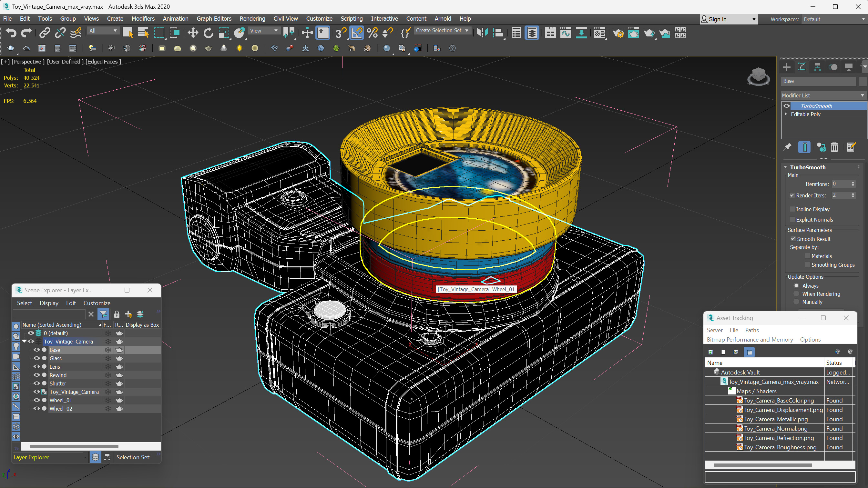The width and height of the screenshot is (868, 488).
Task: Toggle the Percent Snap icon
Action: (x=372, y=33)
